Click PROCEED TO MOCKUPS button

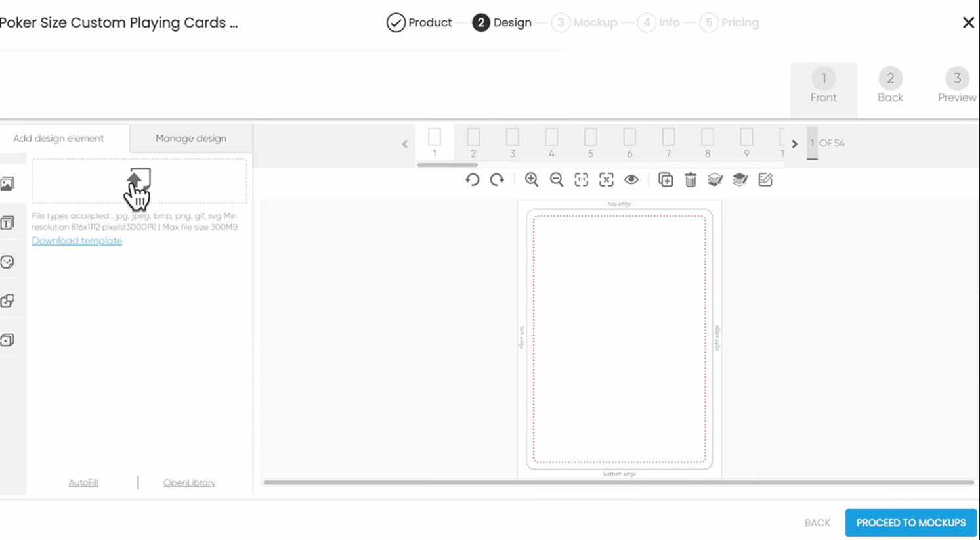point(911,523)
